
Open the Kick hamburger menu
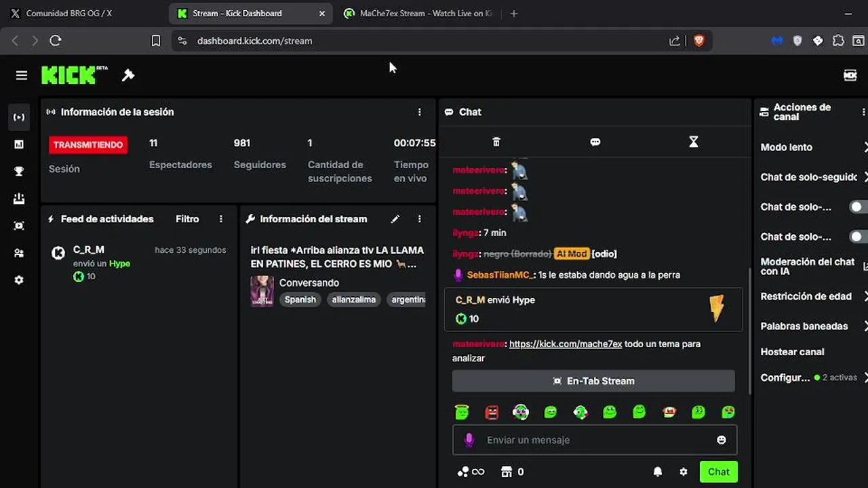(22, 75)
